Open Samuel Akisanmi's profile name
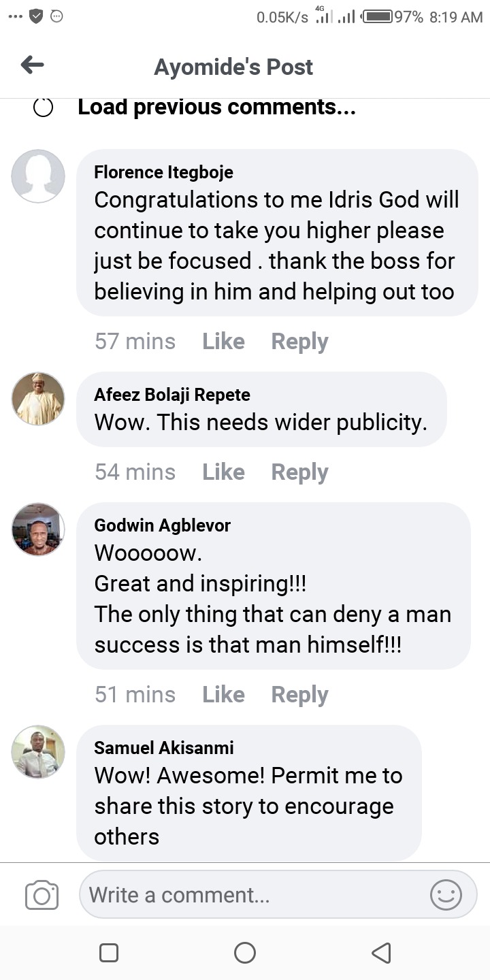Screen dimensions: 490x980 pyautogui.click(x=163, y=748)
